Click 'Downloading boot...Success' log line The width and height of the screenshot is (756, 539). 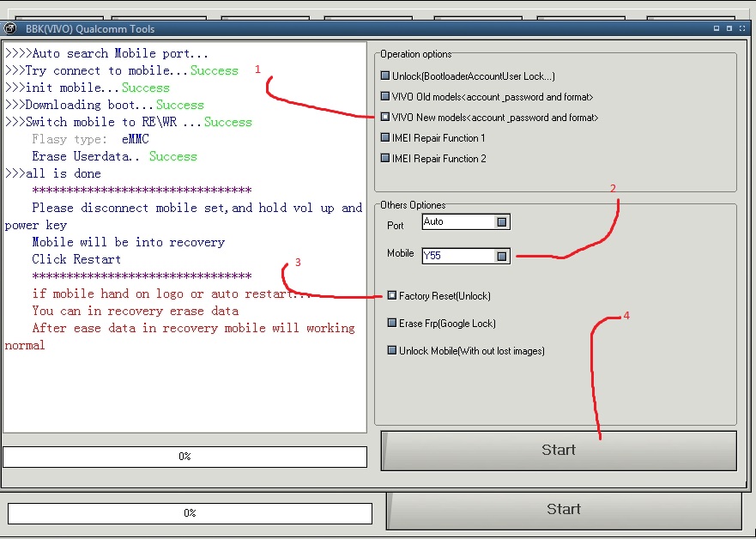click(x=104, y=105)
